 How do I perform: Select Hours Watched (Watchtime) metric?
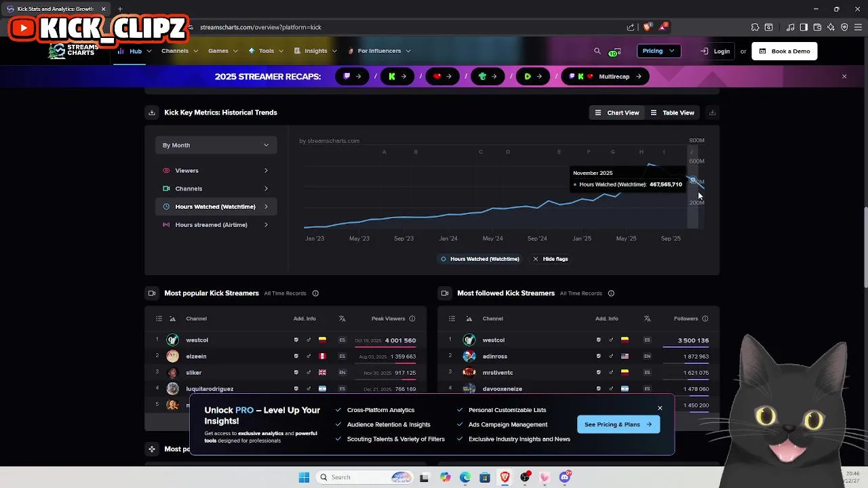tap(216, 207)
